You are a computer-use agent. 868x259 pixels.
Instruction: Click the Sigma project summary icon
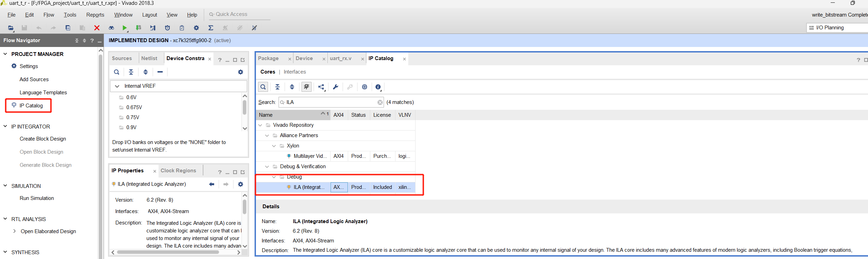click(x=211, y=28)
